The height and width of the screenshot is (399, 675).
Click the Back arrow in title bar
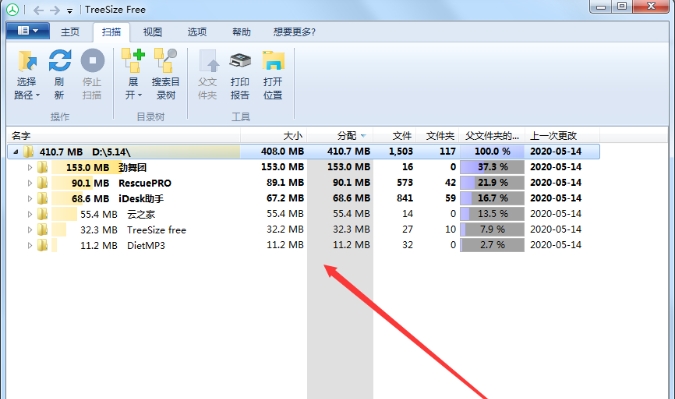[38, 10]
